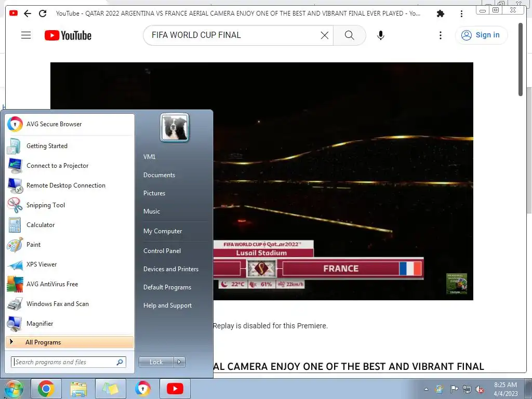Search with voice using microphone icon
Viewport: 532px width, 399px height.
pyautogui.click(x=381, y=35)
